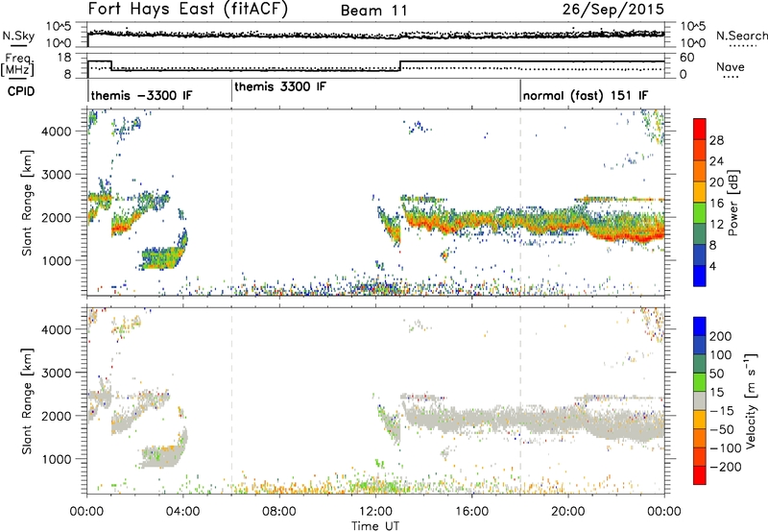Screen dimensions: 768x532
Task: Click the "12" Power colorbar tick label
Action: 716,225
